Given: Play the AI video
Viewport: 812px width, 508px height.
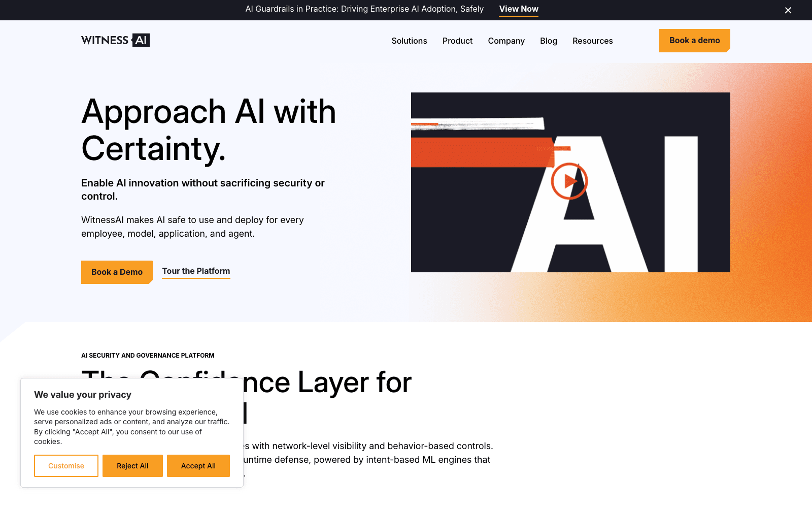Looking at the screenshot, I should (569, 181).
